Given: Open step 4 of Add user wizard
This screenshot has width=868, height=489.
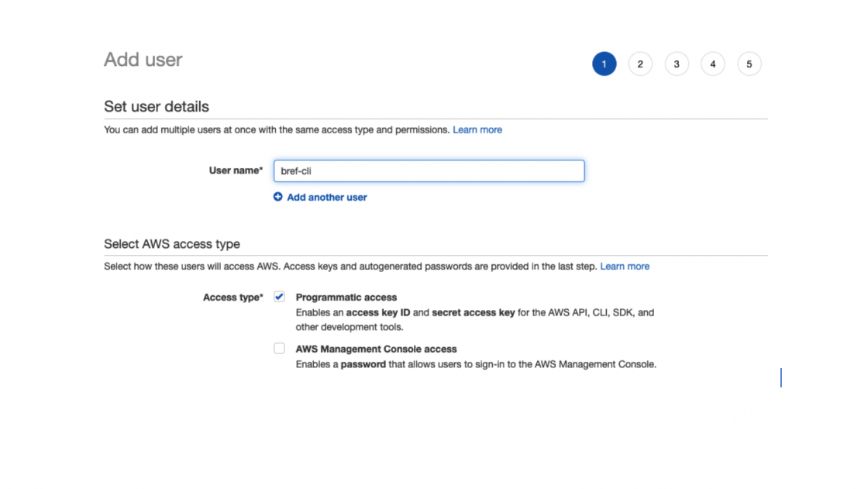Looking at the screenshot, I should (x=713, y=64).
